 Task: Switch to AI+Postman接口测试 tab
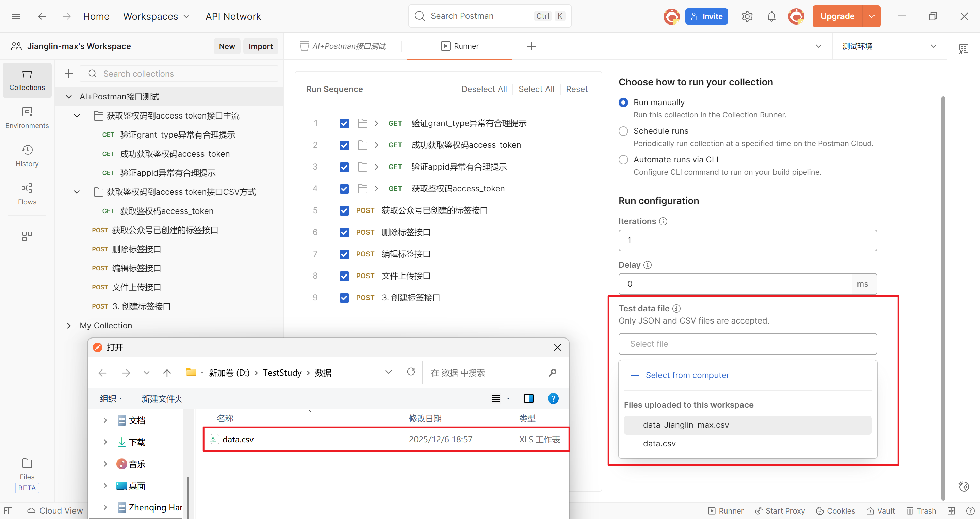[x=343, y=46]
